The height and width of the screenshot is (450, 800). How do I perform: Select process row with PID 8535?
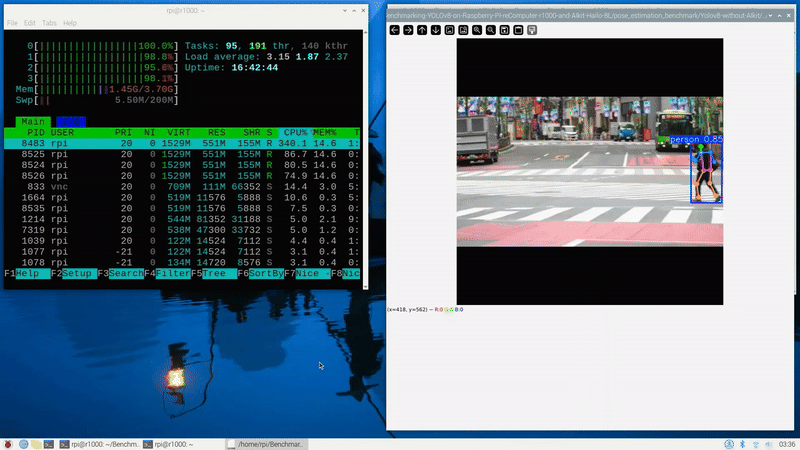pyautogui.click(x=182, y=208)
